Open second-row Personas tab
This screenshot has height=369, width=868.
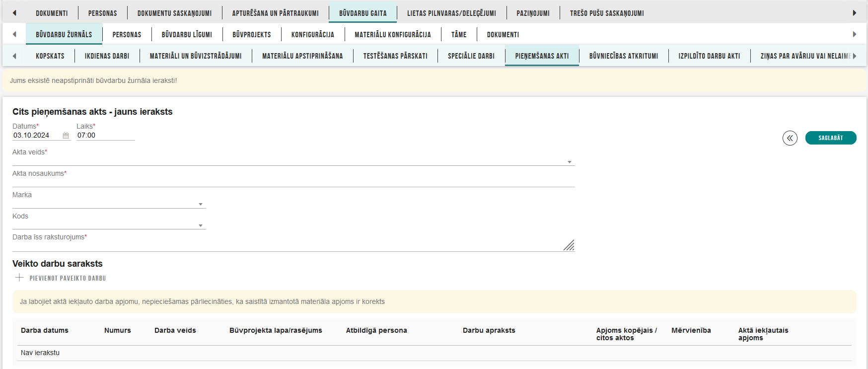[127, 34]
